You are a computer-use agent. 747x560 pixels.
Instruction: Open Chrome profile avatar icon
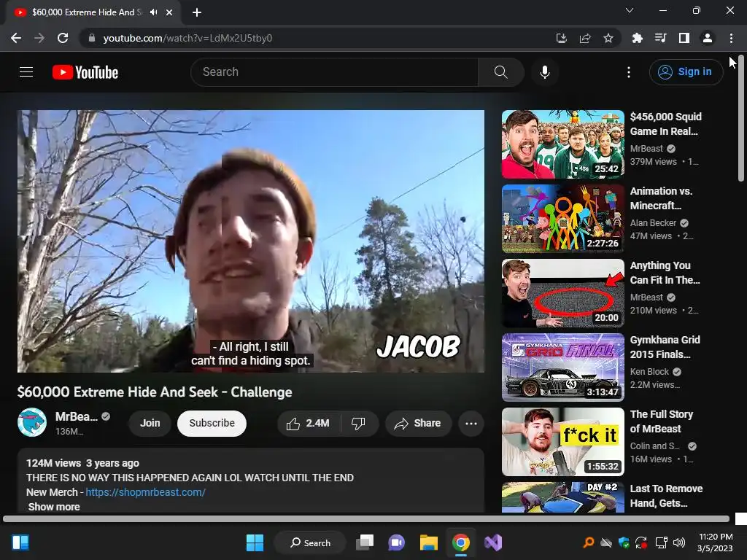coord(708,38)
